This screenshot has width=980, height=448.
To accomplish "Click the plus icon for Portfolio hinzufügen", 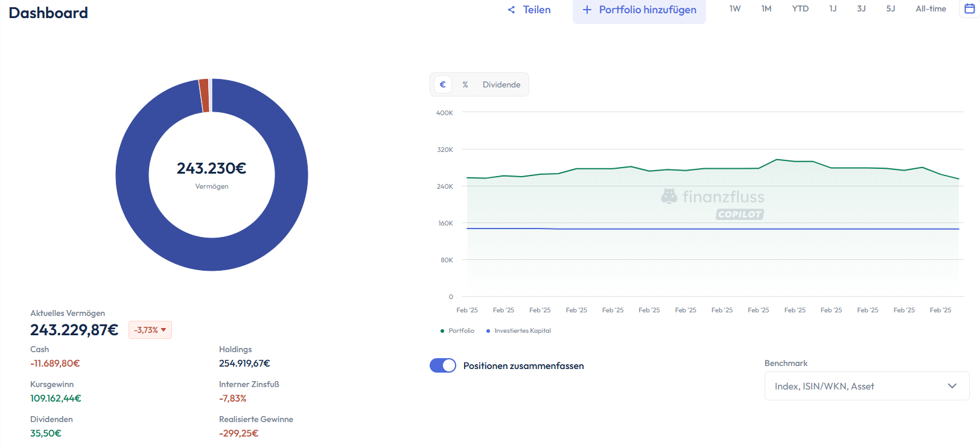I will coord(587,10).
